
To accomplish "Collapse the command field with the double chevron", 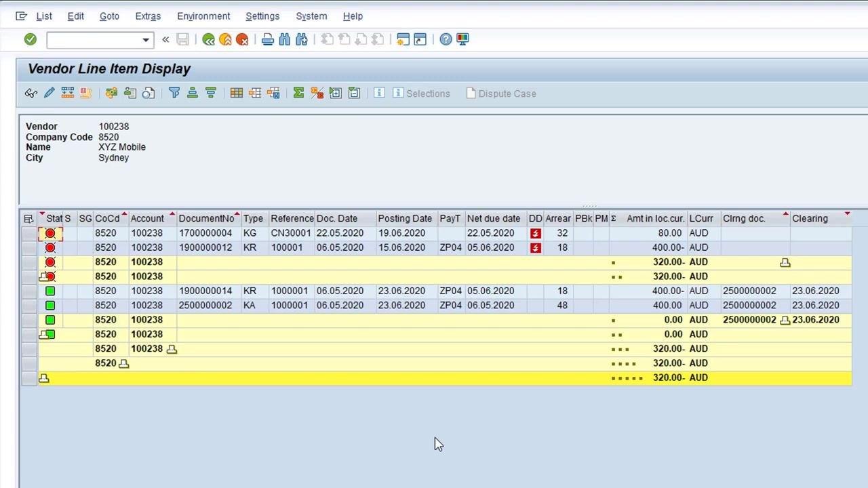I will tap(165, 40).
